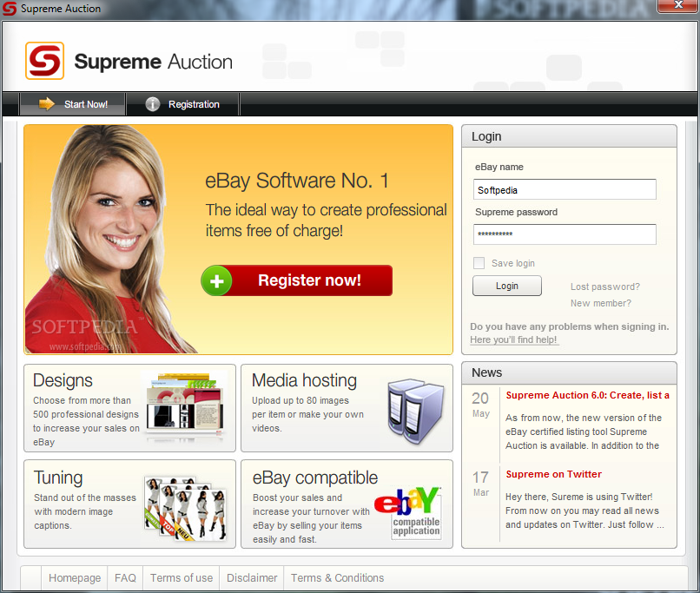
Task: Open Supreme Auction 6.0 news headline
Action: tap(587, 395)
